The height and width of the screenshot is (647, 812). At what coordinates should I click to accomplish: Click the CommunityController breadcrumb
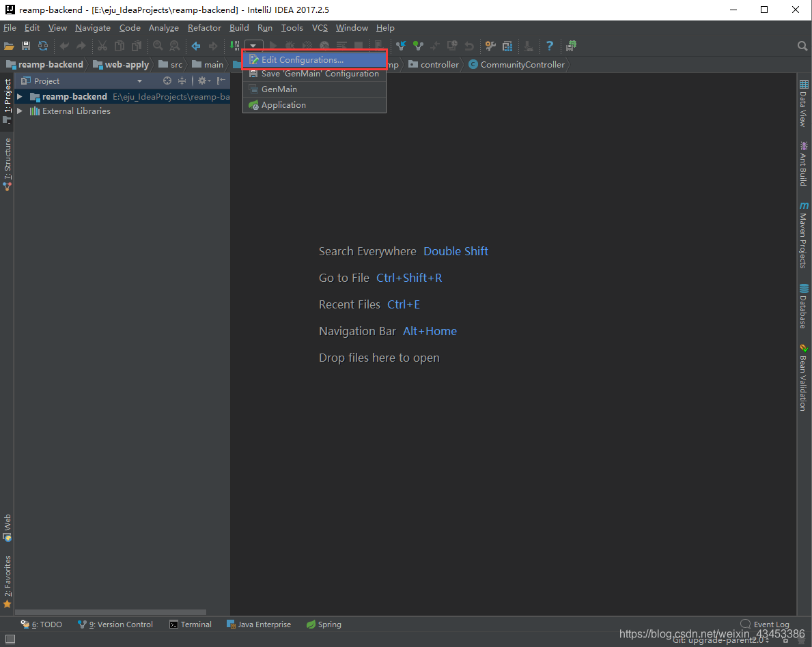517,64
